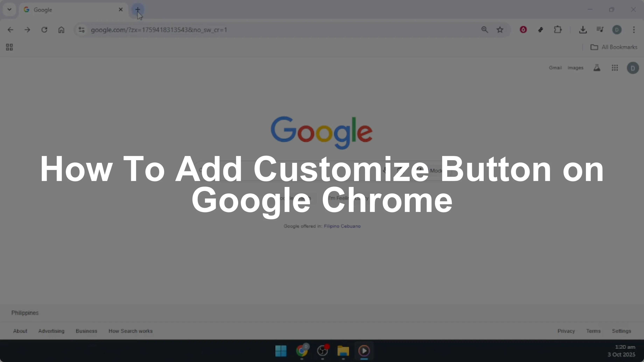Open the Extensions puzzle icon
The height and width of the screenshot is (362, 644).
tap(558, 30)
